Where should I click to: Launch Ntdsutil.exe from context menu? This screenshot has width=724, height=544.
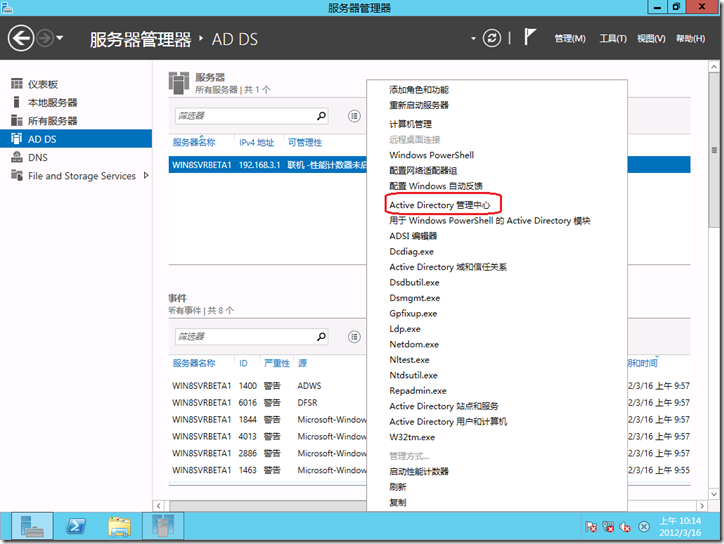(413, 375)
